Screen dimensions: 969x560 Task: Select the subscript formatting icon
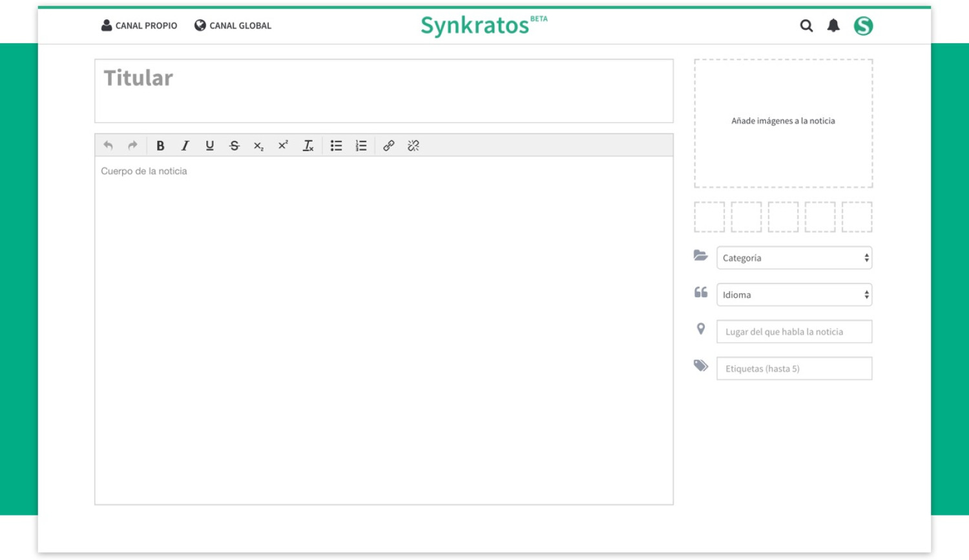pos(258,145)
